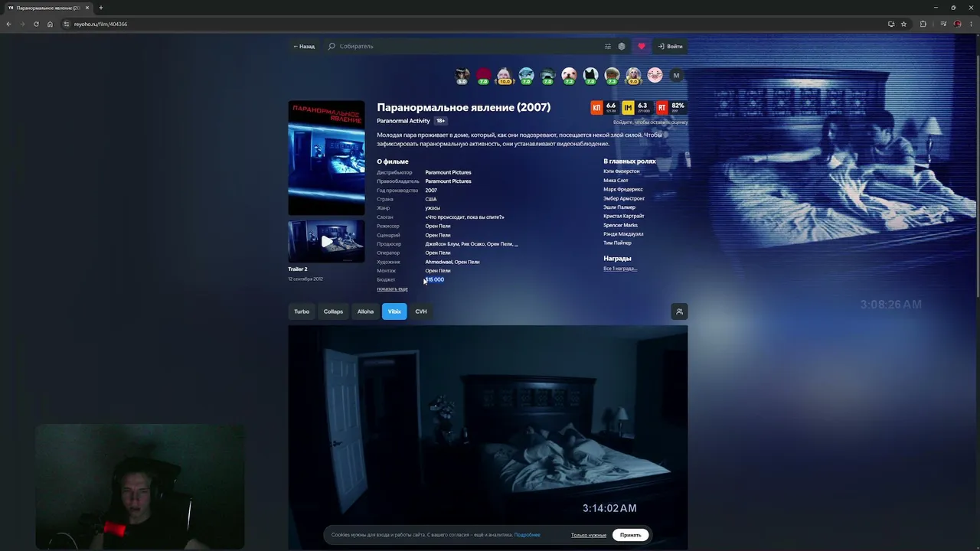Image resolution: width=980 pixels, height=551 pixels.
Task: Sign in with the Войти button
Action: tap(671, 46)
